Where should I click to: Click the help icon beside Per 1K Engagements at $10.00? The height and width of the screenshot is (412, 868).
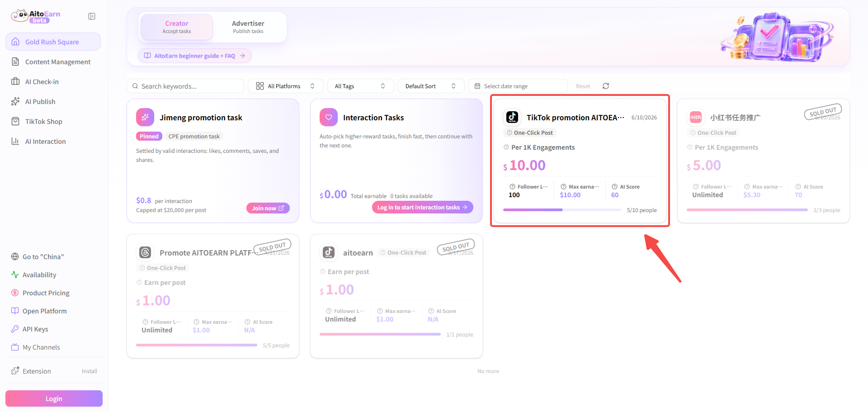pos(506,147)
